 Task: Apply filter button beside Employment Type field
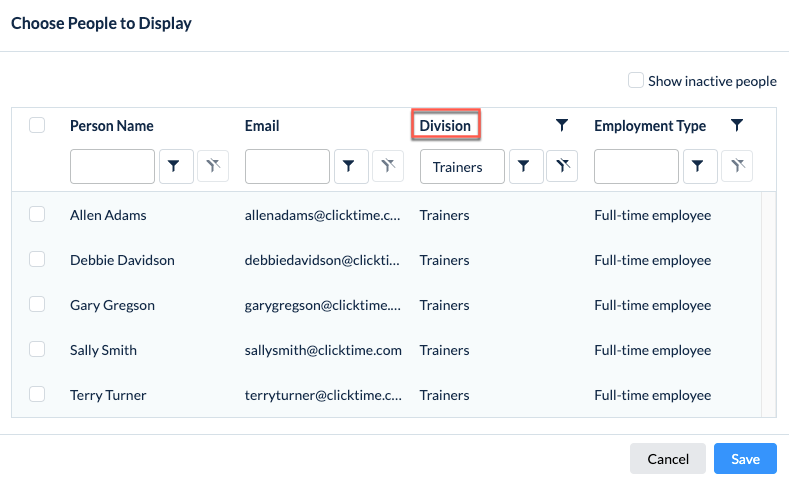click(x=700, y=166)
